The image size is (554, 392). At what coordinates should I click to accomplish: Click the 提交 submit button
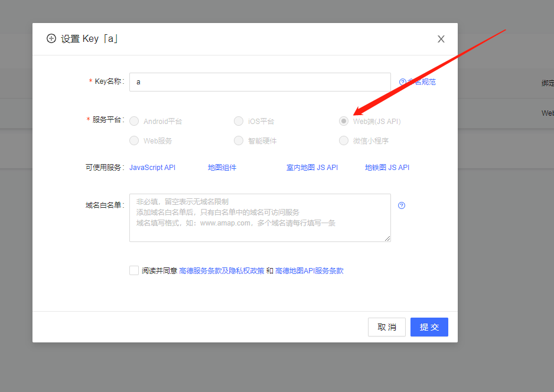coord(429,326)
